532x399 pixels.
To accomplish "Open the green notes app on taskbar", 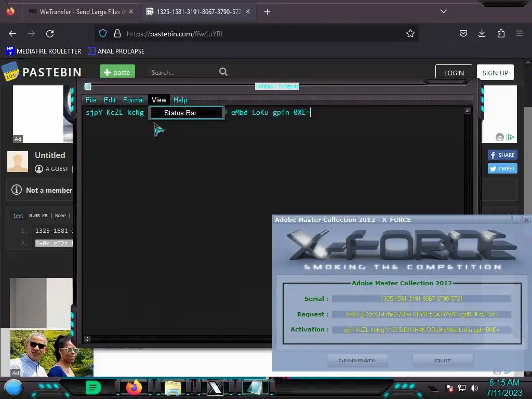I will [94, 388].
